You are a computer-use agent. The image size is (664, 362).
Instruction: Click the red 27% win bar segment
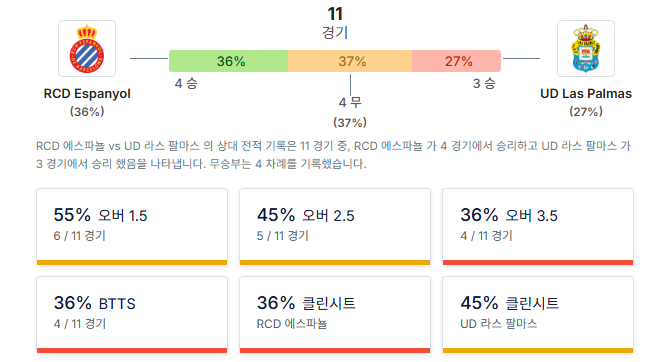(x=456, y=61)
